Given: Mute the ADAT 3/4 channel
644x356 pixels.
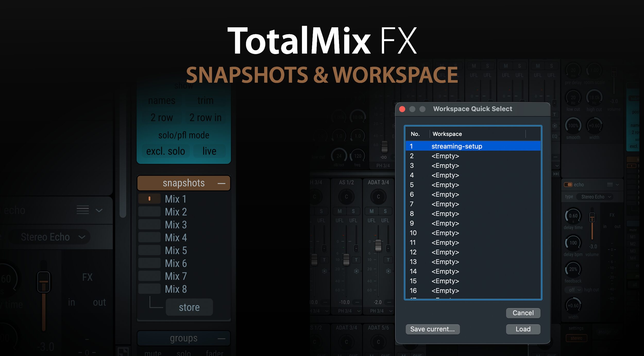Looking at the screenshot, I should [x=371, y=211].
